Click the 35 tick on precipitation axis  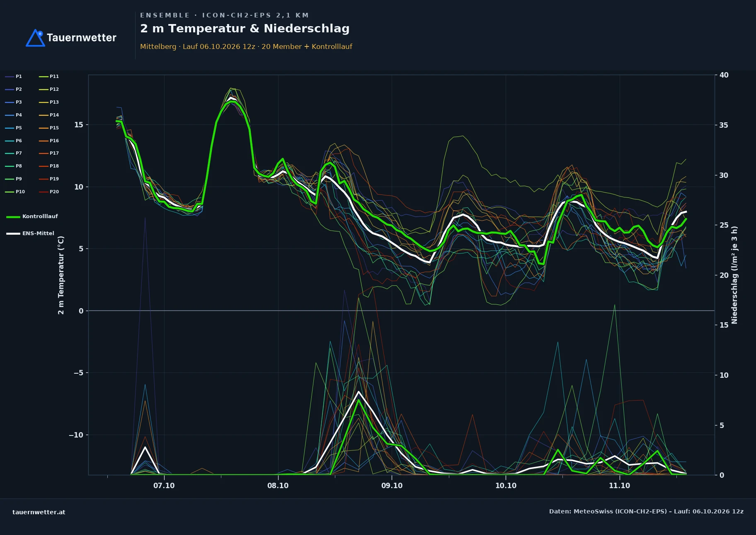click(724, 125)
